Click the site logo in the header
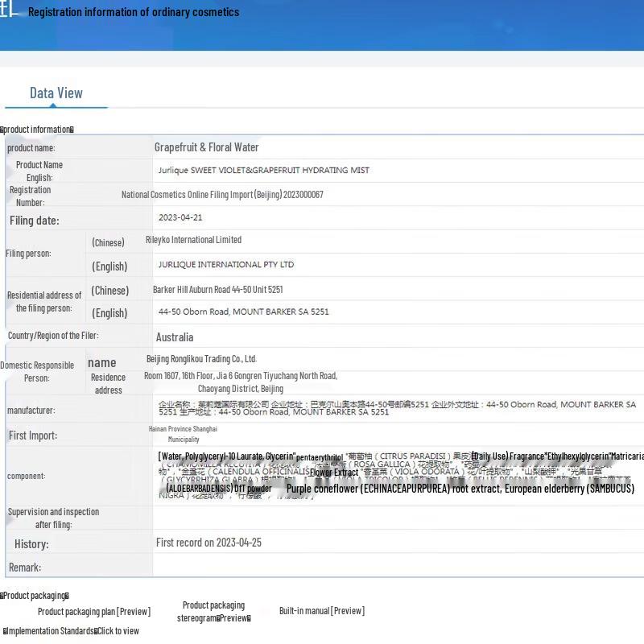The image size is (644, 644). tap(8, 12)
